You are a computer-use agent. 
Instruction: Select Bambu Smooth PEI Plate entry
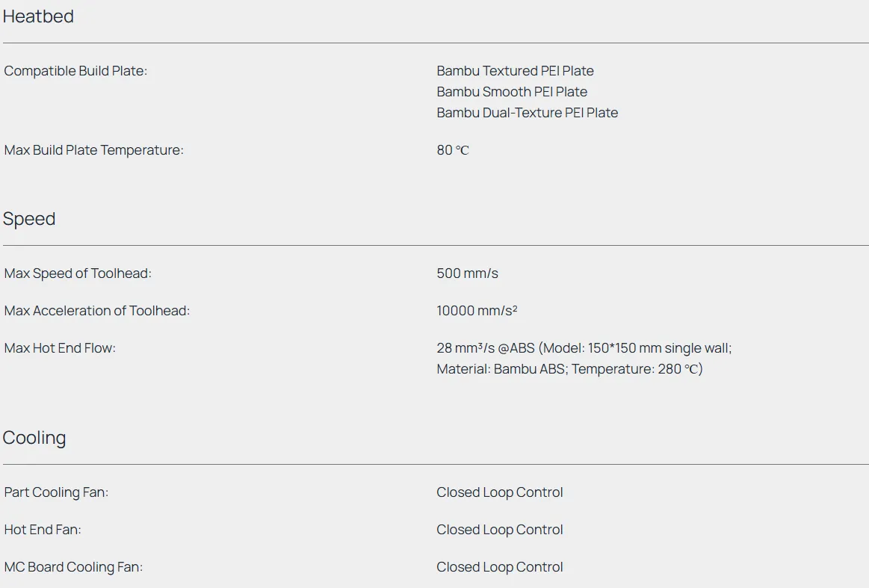tap(512, 92)
